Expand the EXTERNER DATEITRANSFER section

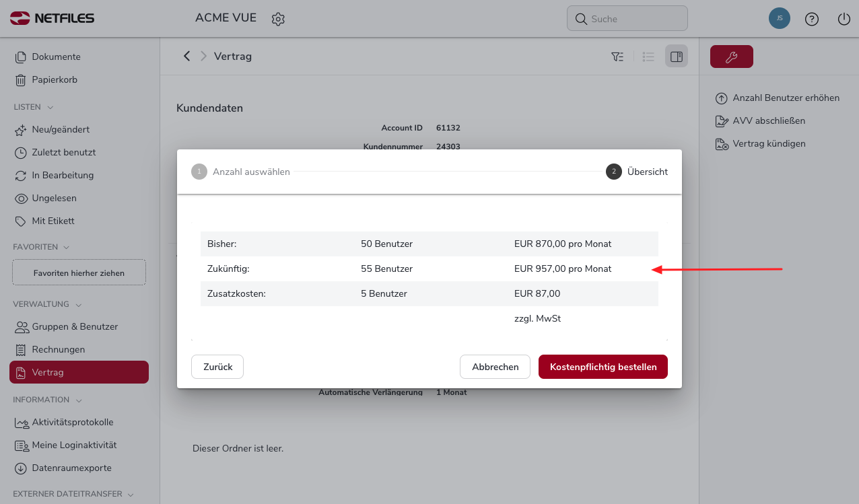[x=130, y=494]
